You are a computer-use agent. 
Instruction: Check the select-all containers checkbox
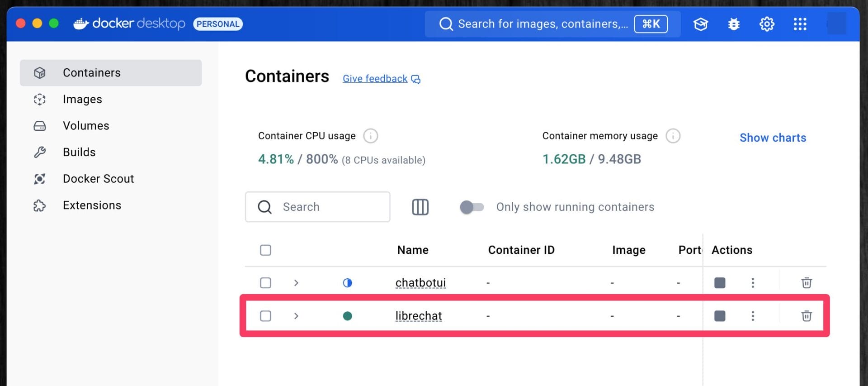click(x=265, y=250)
